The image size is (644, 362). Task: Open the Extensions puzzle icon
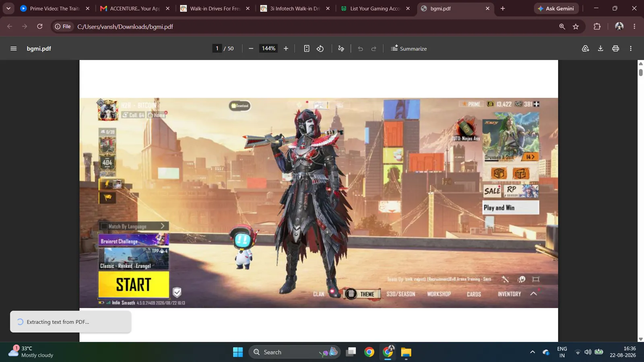click(597, 27)
